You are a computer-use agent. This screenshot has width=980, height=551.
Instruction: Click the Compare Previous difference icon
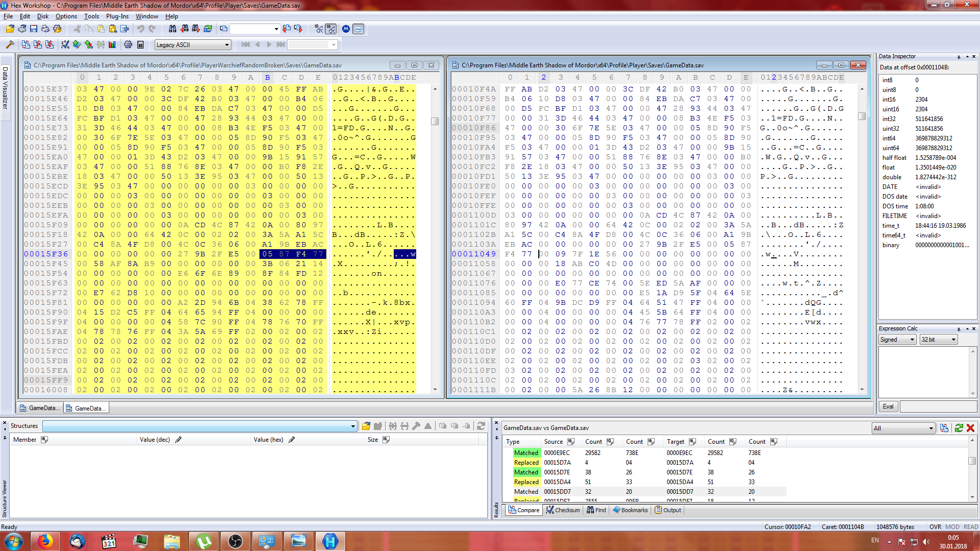coord(50,45)
